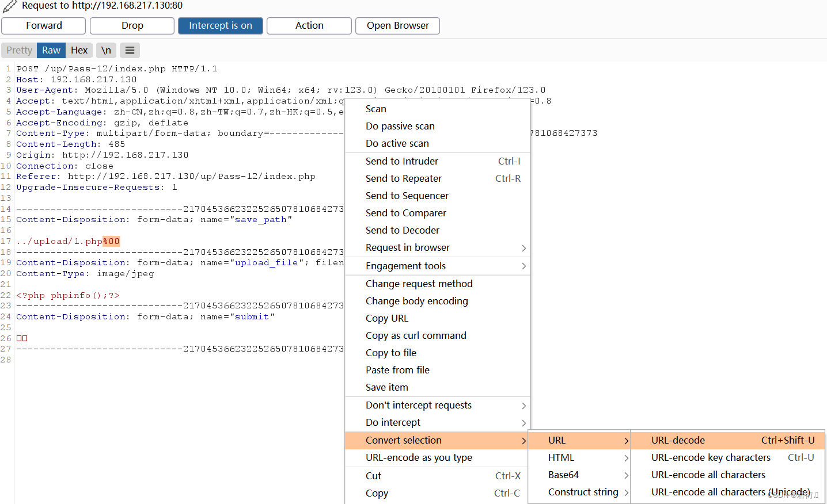Click the pencil edit icon beside Request title
This screenshot has width=827, height=504.
pyautogui.click(x=10, y=6)
